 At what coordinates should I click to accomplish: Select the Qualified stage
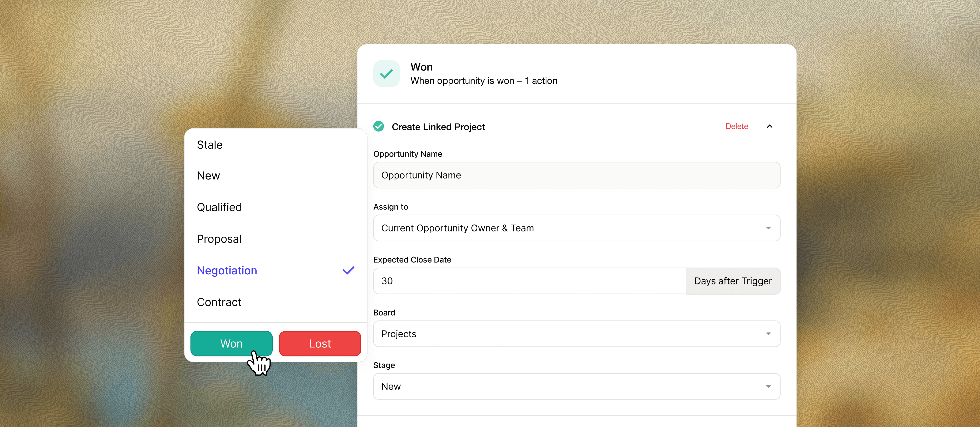pyautogui.click(x=219, y=207)
